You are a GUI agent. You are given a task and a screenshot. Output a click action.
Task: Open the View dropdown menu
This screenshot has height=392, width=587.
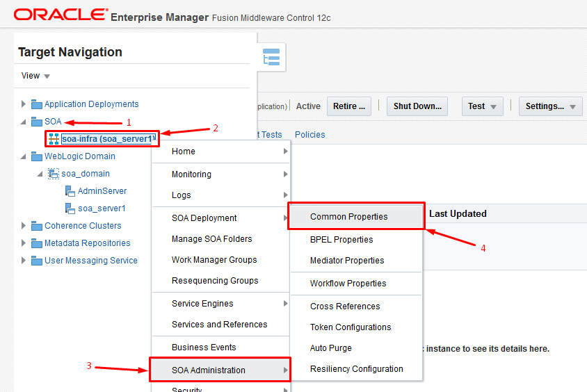pos(35,76)
